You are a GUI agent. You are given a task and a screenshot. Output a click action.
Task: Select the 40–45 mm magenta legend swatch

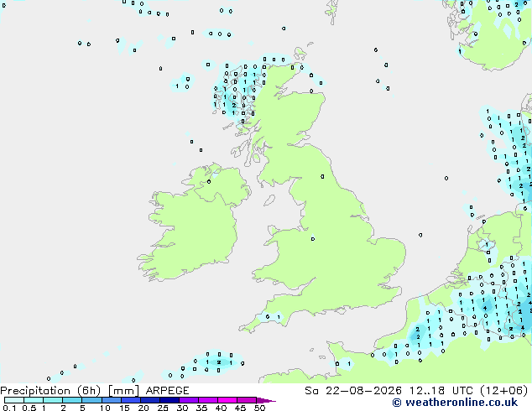click(227, 400)
